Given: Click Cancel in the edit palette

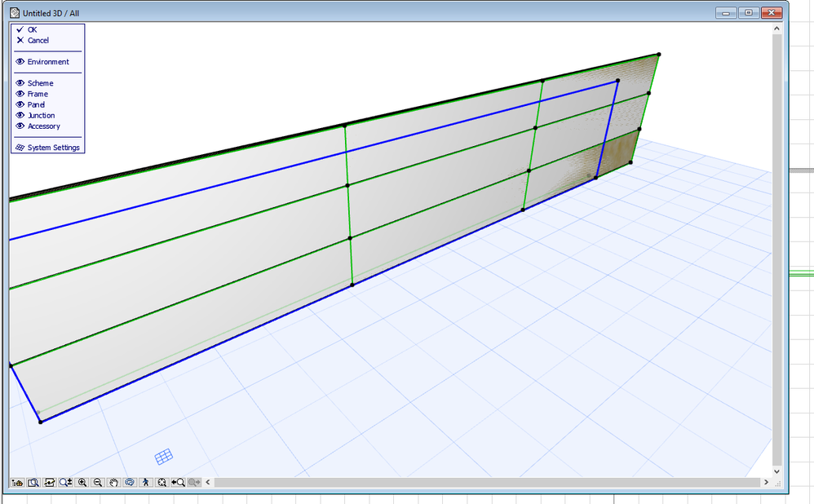Looking at the screenshot, I should [33, 41].
